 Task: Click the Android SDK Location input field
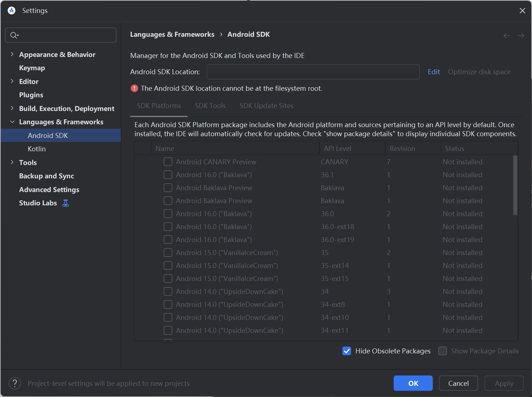(x=313, y=72)
